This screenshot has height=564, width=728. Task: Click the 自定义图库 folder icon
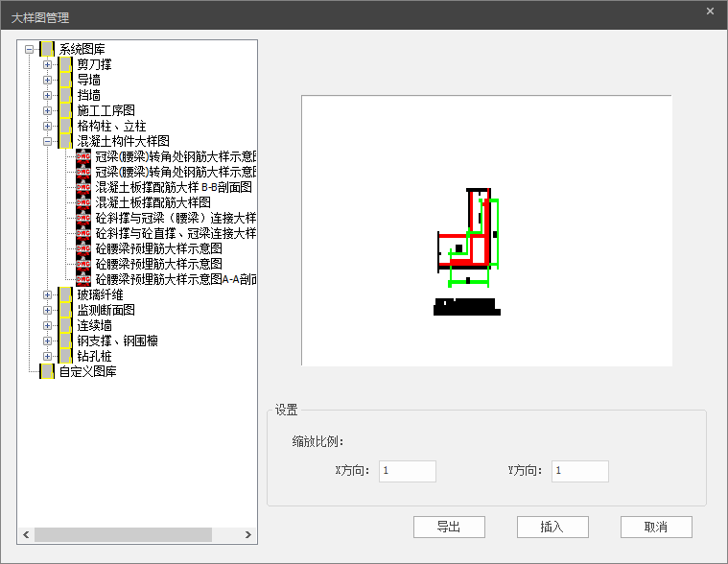47,371
